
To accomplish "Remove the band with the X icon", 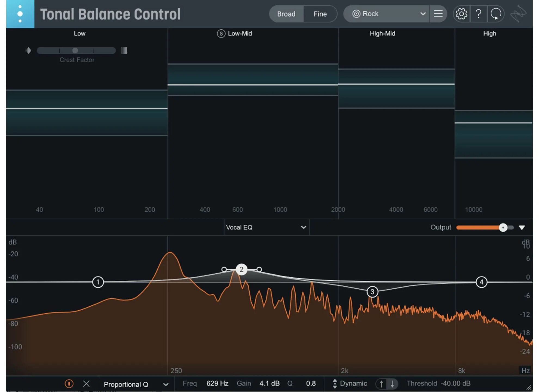I will (x=86, y=384).
